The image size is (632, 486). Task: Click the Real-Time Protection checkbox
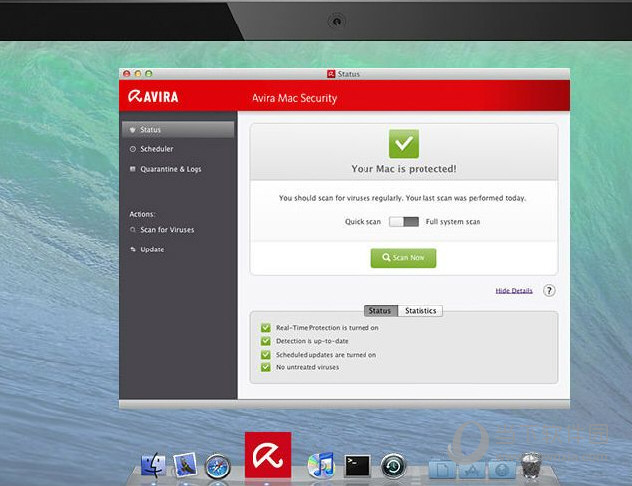266,328
